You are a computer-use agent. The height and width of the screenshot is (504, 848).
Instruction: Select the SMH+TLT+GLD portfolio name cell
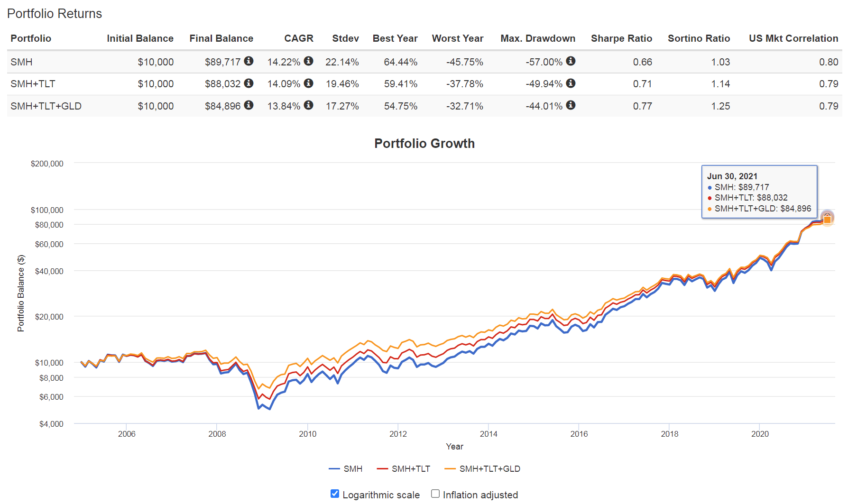point(46,106)
